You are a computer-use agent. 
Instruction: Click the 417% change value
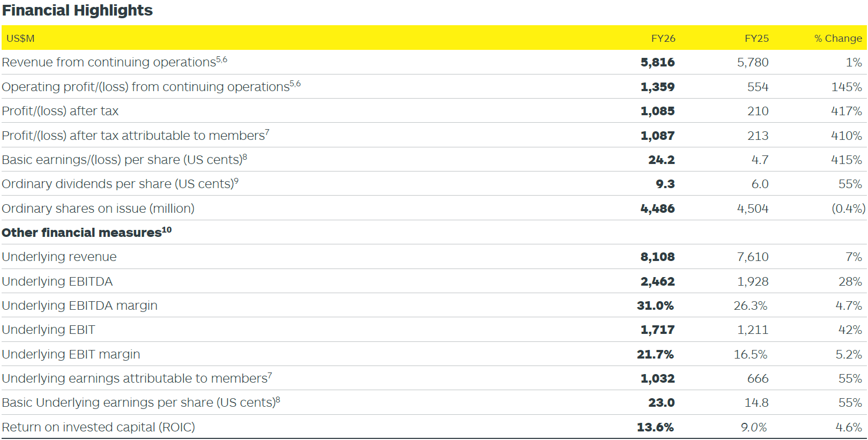coord(847,111)
